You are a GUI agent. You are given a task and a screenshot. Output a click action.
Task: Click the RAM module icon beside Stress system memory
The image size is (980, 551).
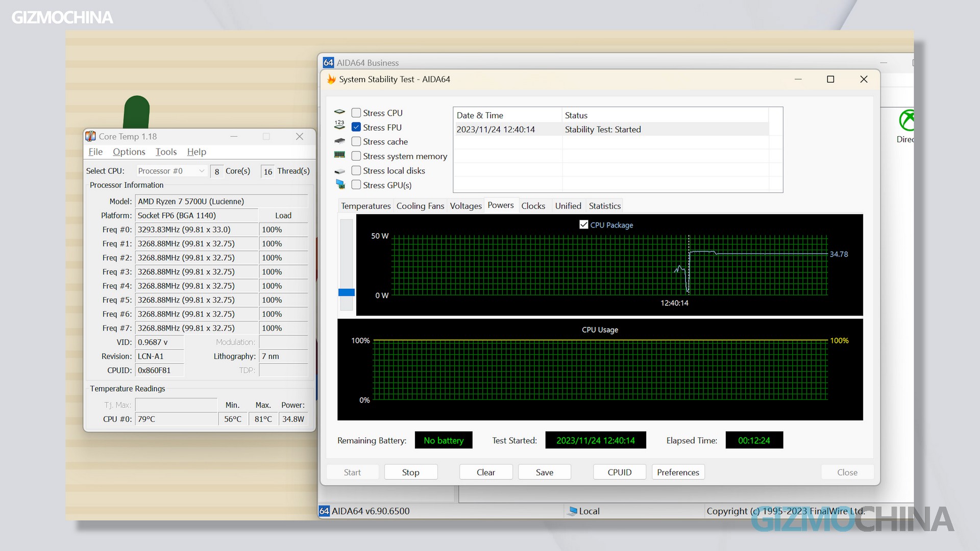coord(339,155)
